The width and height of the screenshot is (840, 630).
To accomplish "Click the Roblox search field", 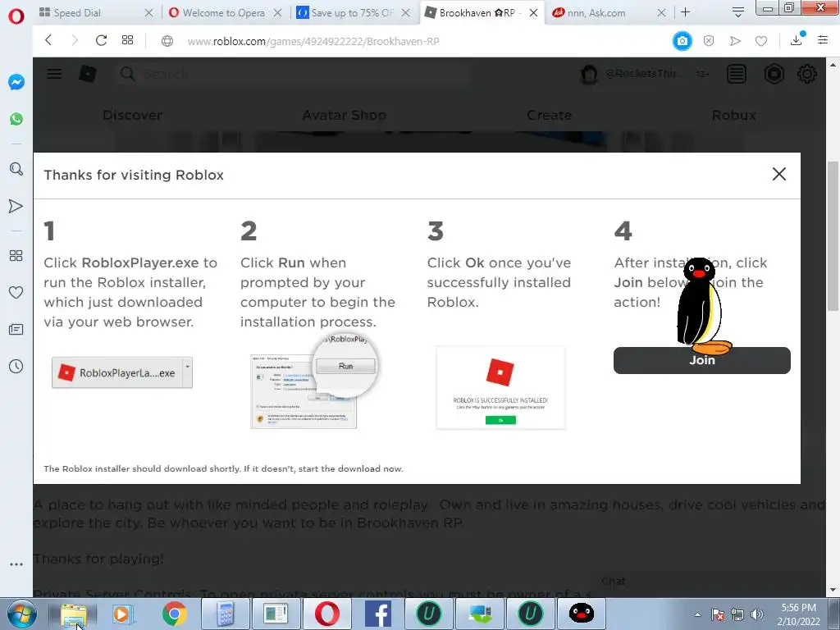I will coord(293,74).
